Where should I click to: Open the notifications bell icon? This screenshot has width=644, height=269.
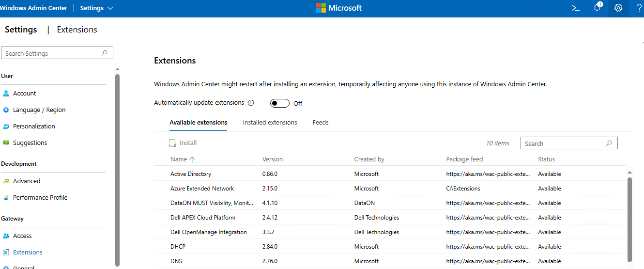pyautogui.click(x=598, y=7)
